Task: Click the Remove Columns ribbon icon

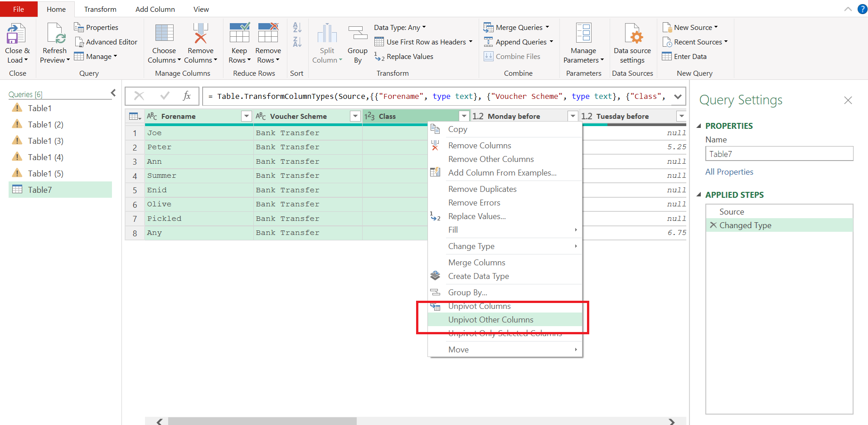Action: 200,34
